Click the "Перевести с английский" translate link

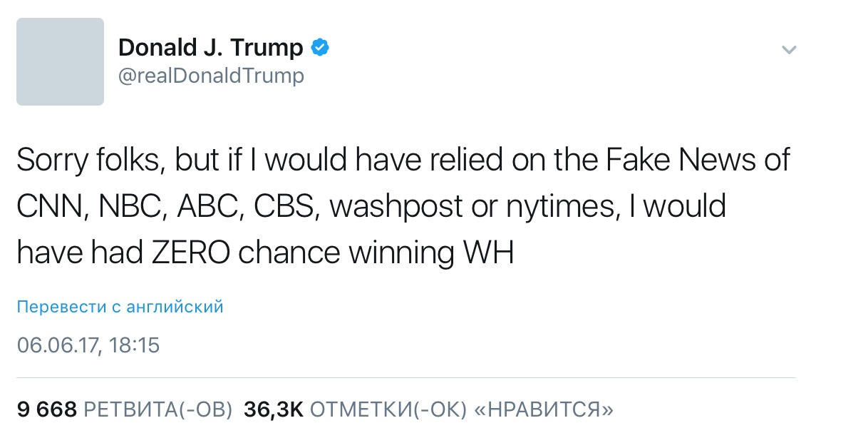coord(120,307)
